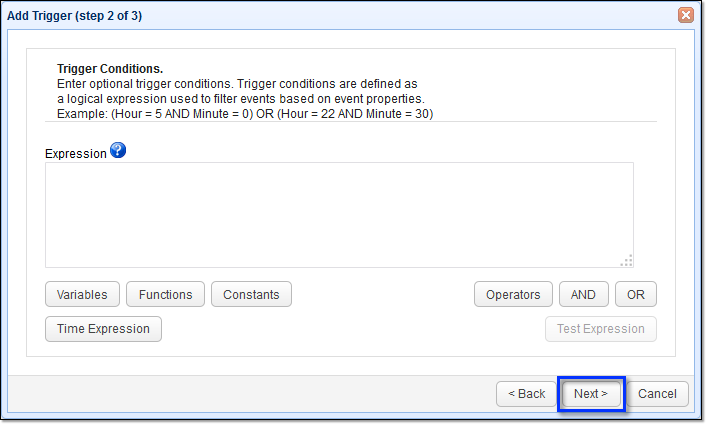Close the Add Trigger dialog

pyautogui.click(x=685, y=15)
